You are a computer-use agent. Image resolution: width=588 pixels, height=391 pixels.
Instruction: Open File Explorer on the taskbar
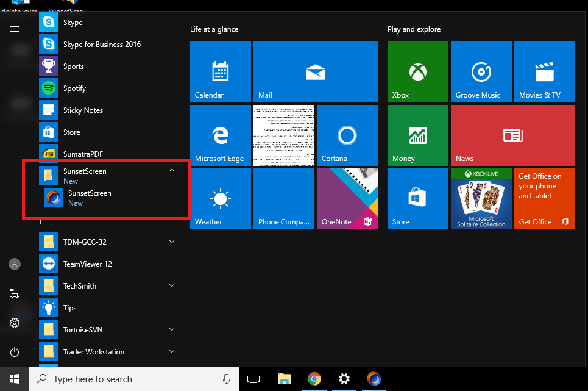[284, 379]
